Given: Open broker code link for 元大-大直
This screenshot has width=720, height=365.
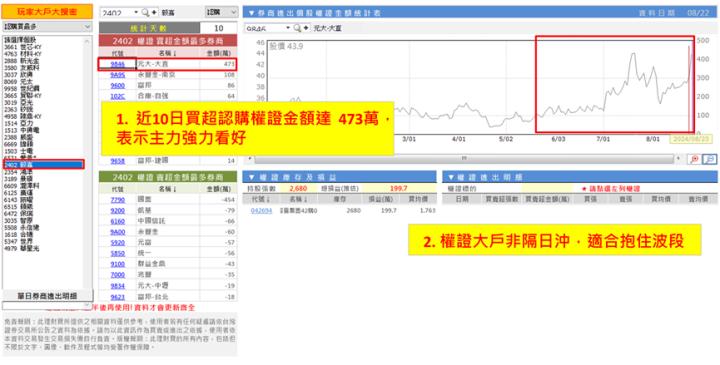Looking at the screenshot, I should 118,64.
